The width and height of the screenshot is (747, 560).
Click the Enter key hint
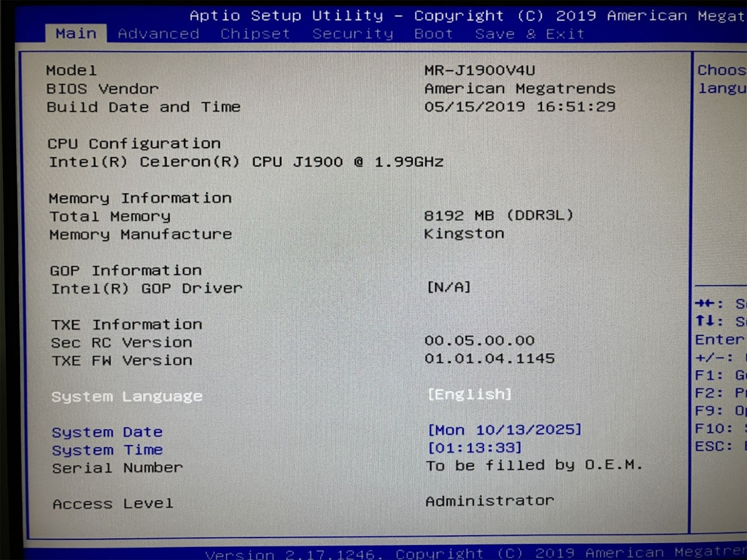tap(721, 340)
